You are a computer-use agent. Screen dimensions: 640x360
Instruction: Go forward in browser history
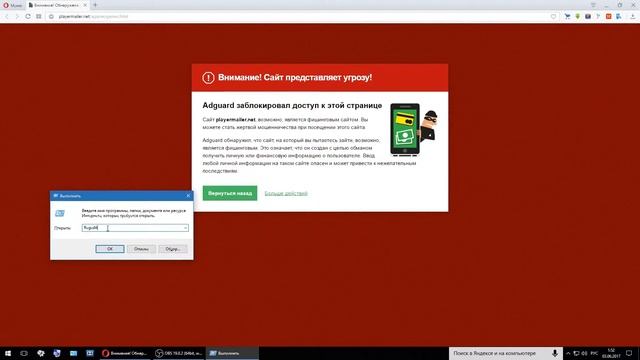17,16
